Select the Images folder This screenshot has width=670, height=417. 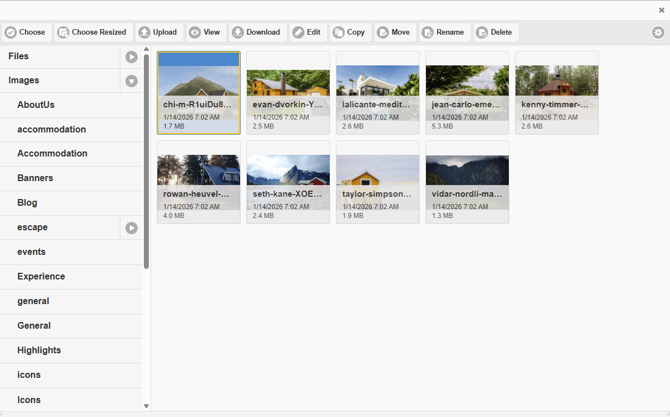coord(60,80)
